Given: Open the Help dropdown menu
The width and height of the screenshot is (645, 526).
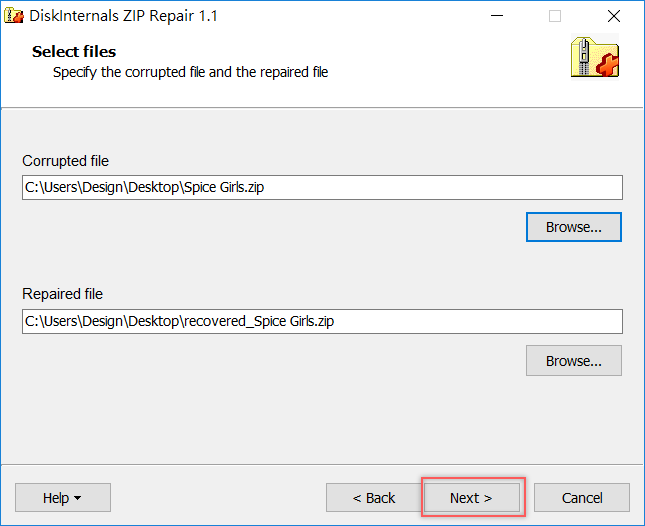Looking at the screenshot, I should (x=62, y=498).
